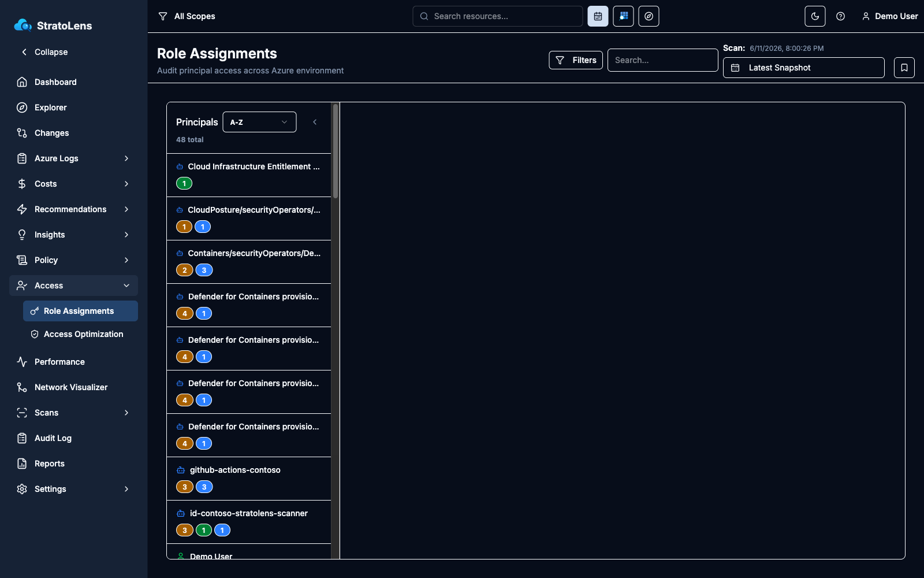Select id-contoso-stratolens-scanner principal

[249, 522]
